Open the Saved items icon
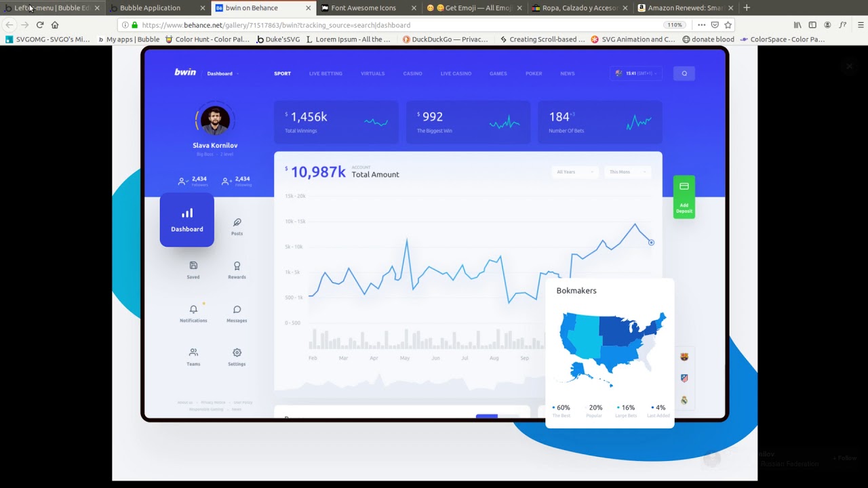The width and height of the screenshot is (868, 488). click(x=193, y=266)
